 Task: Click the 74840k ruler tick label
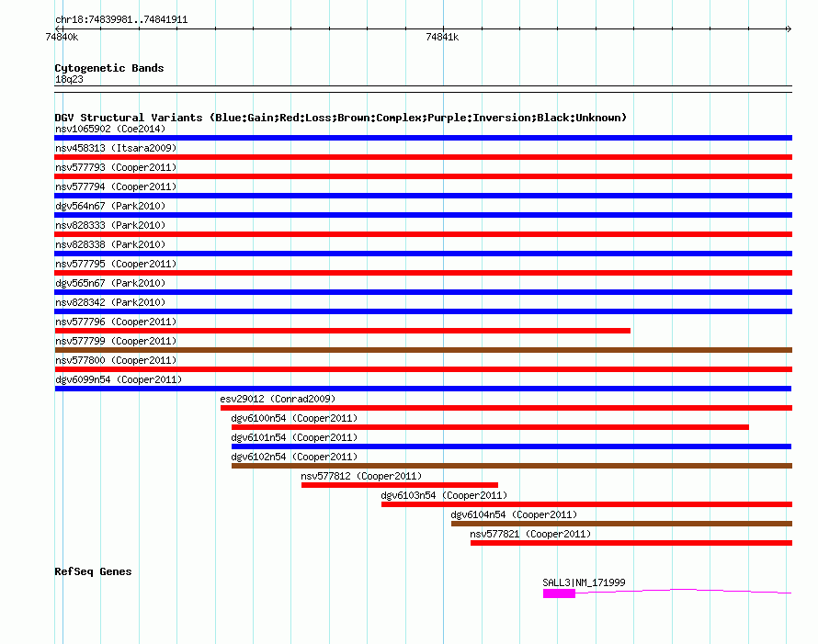coord(62,37)
